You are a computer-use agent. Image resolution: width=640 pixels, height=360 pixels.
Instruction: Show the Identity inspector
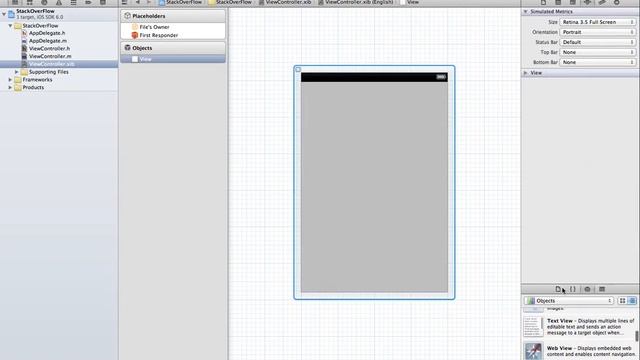(573, 2)
